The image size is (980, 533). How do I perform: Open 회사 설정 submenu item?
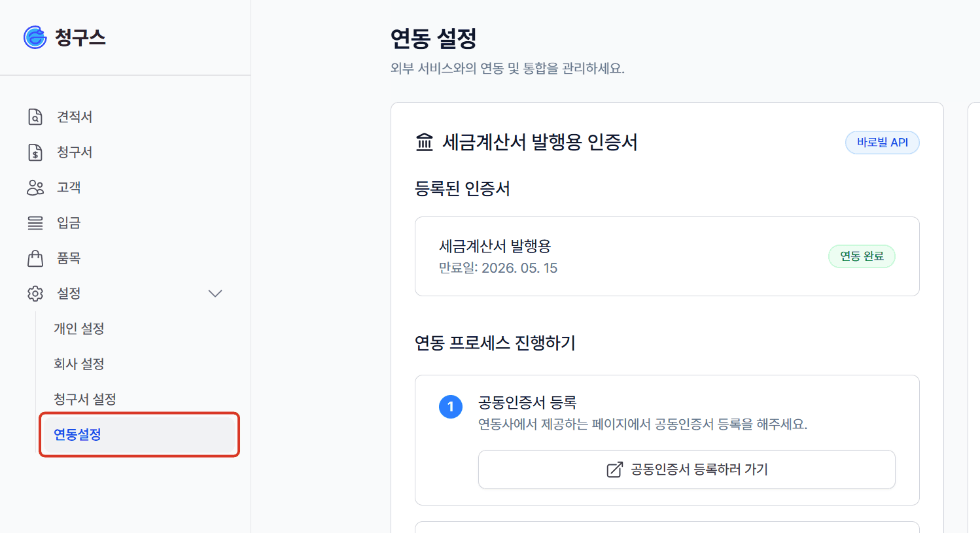point(79,364)
